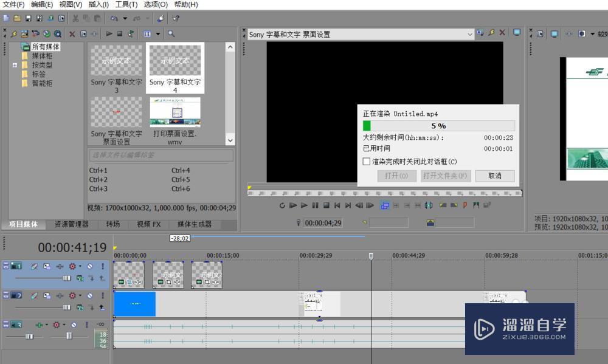Image resolution: width=608 pixels, height=364 pixels.
Task: Open the 插入(I) menu
Action: click(x=98, y=5)
